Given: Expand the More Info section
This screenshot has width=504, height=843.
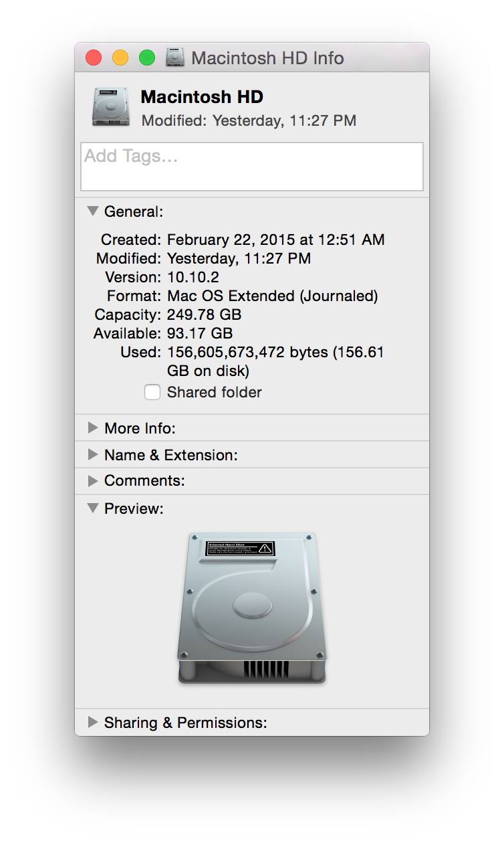Looking at the screenshot, I should pyautogui.click(x=93, y=428).
